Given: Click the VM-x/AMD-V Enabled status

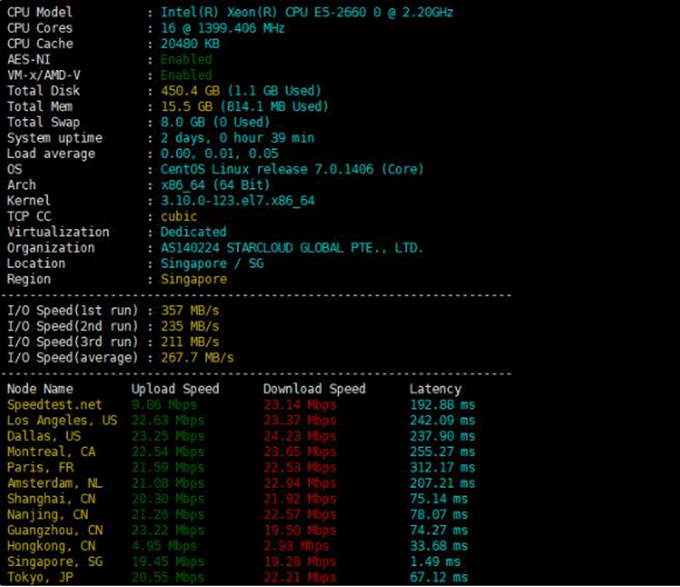Looking at the screenshot, I should click(x=186, y=75).
